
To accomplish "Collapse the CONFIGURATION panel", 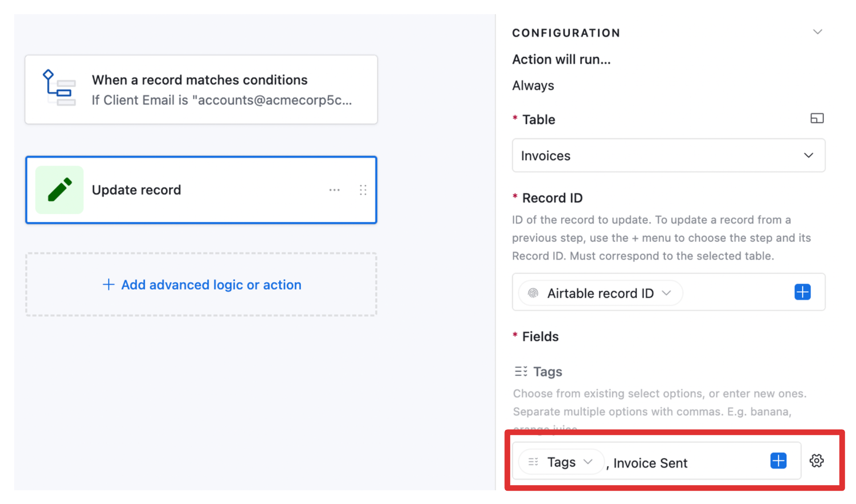I will (x=818, y=32).
